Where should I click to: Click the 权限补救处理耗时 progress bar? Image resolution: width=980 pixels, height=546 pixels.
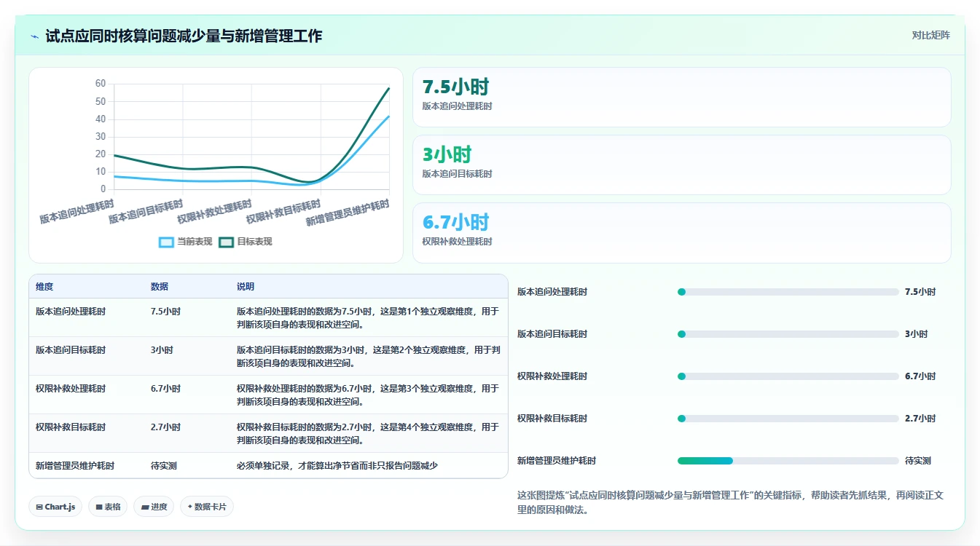coord(788,376)
